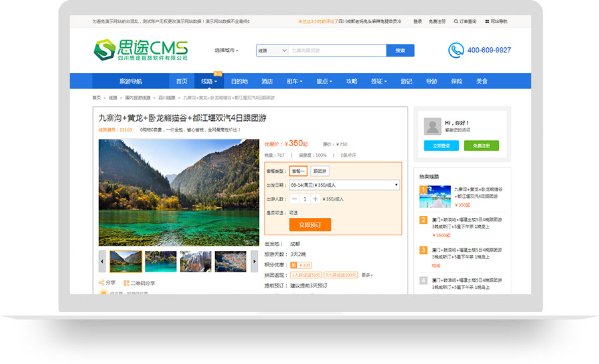Screen dimensions: 599x364
Task: Go to the 首页 nav tab
Action: click(x=181, y=81)
